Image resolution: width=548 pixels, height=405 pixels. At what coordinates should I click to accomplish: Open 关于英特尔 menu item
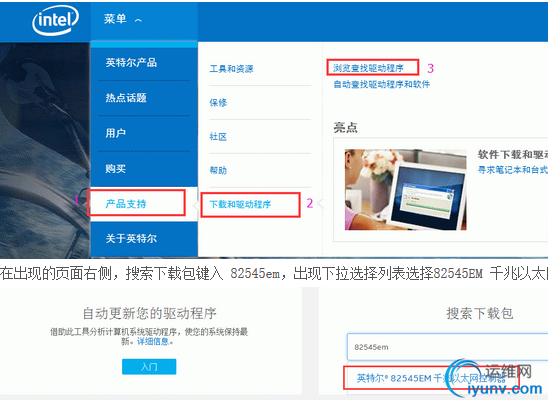[x=131, y=239]
